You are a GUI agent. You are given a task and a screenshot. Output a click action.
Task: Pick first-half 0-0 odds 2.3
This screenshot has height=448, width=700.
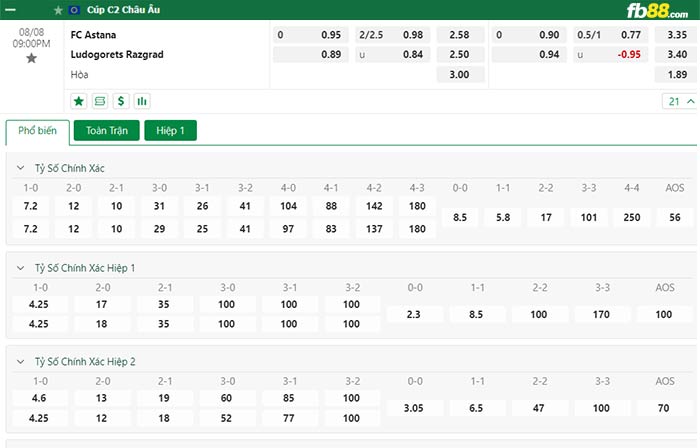pos(414,315)
